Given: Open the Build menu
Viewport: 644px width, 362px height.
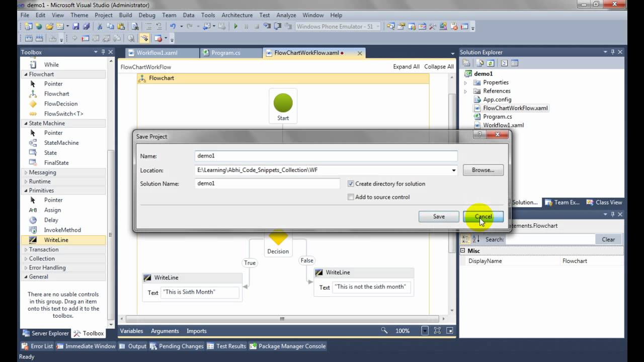Looking at the screenshot, I should 125,15.
